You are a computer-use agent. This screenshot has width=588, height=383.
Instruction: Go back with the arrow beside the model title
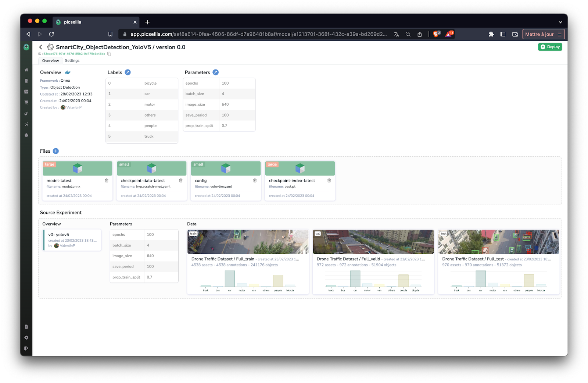click(x=41, y=47)
